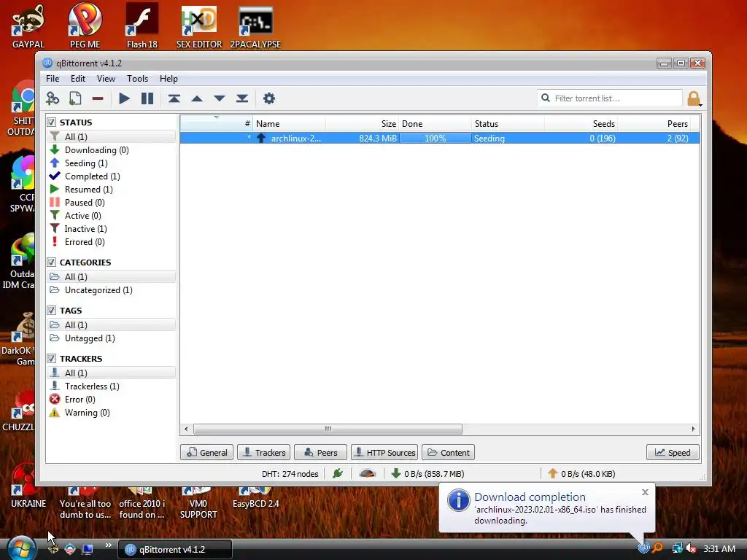Select Resumed (1) status filter
This screenshot has height=560, width=747.
tap(88, 190)
